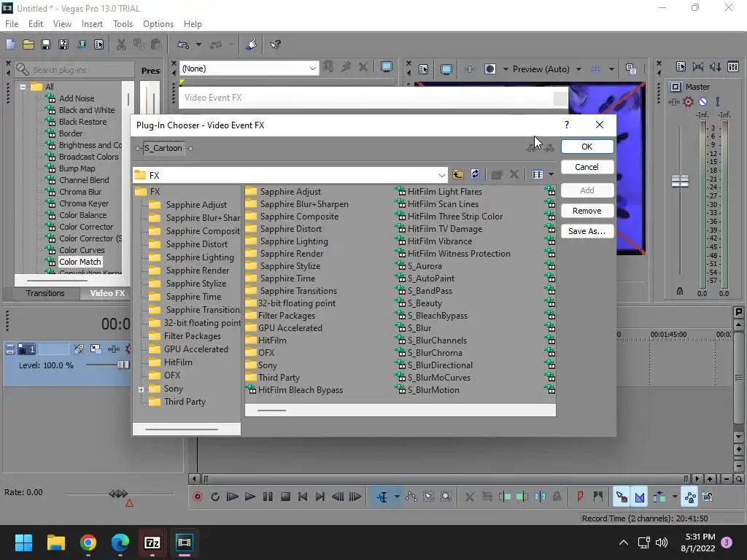Collapse the All plug-ins tree node
The width and height of the screenshot is (747, 560).
tap(23, 87)
